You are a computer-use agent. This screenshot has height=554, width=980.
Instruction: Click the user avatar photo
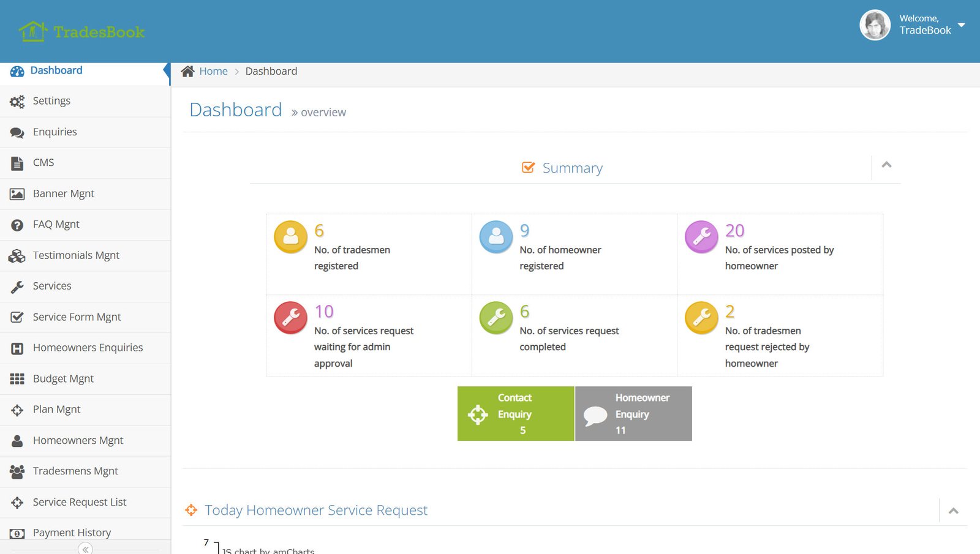pos(875,25)
